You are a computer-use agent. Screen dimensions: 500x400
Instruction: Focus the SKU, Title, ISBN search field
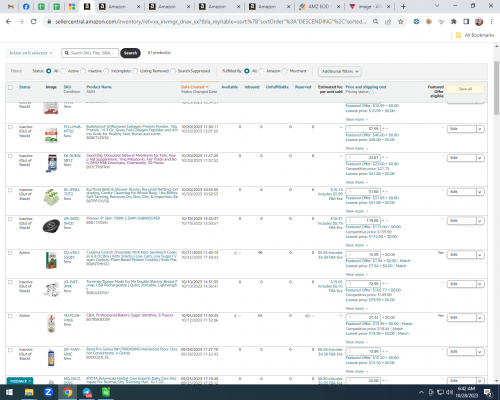90,53
